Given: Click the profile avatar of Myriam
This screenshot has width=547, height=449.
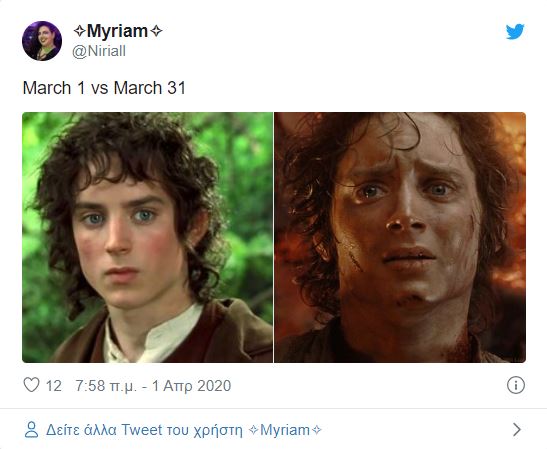Looking at the screenshot, I should click(42, 41).
